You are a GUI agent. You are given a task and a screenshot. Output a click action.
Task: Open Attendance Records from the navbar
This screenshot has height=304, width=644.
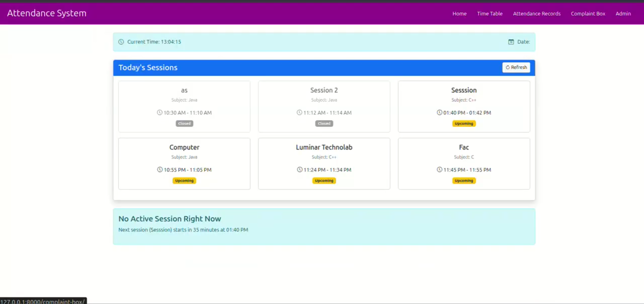click(537, 14)
